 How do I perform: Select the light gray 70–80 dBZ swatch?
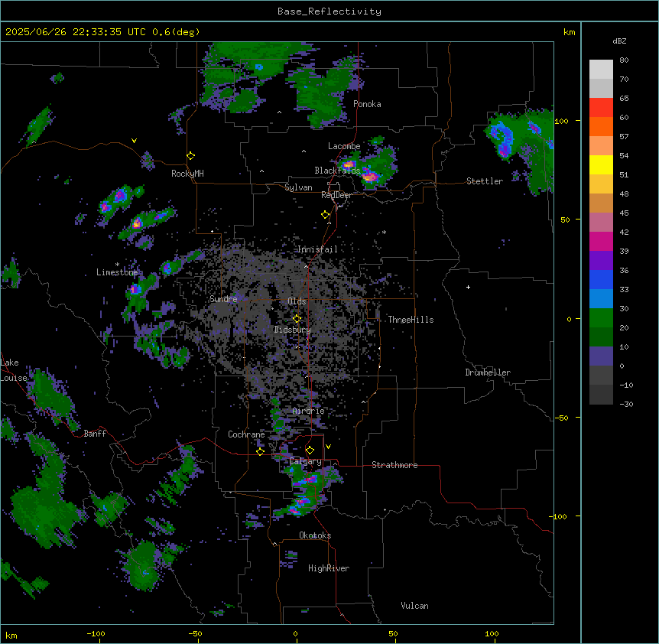click(601, 70)
